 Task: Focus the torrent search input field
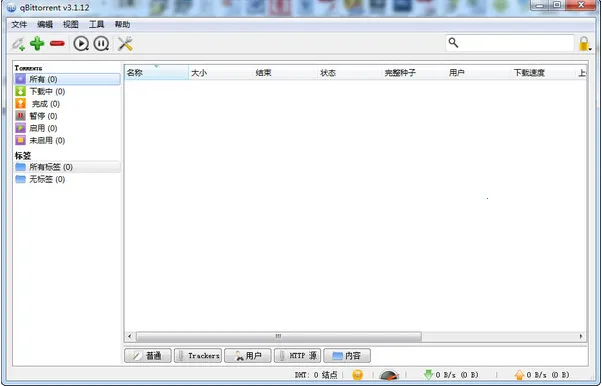(510, 43)
